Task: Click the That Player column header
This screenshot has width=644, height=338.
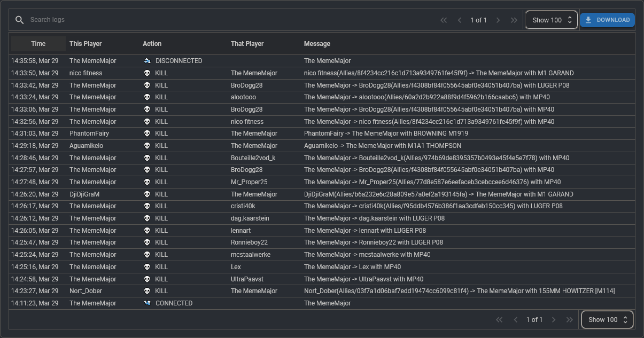Action: point(247,44)
